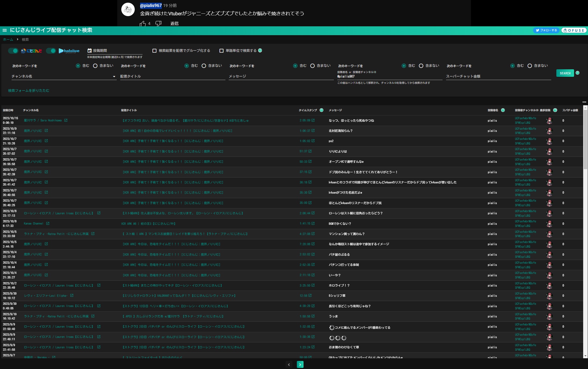This screenshot has width=588, height=369.
Task: Collapse the search form link
Action: (x=29, y=91)
